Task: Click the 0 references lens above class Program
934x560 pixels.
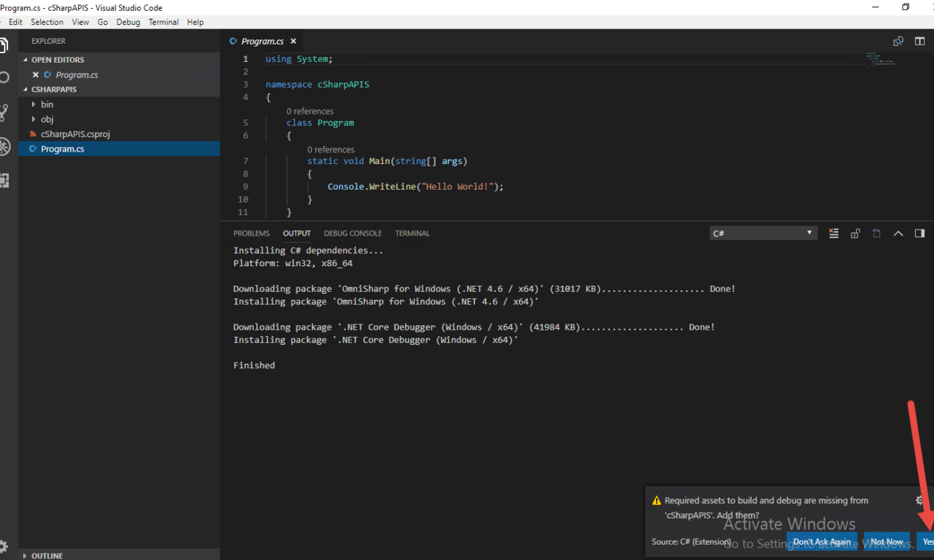Action: [x=310, y=111]
